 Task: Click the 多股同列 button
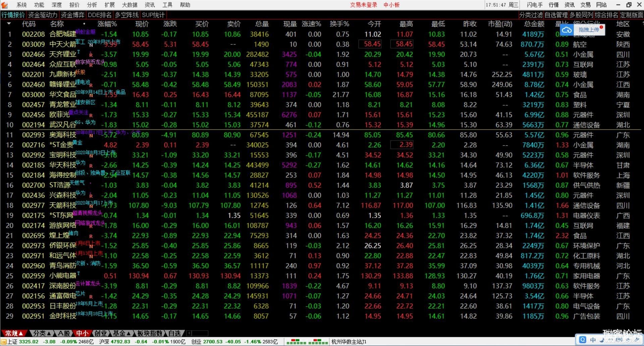point(581,15)
